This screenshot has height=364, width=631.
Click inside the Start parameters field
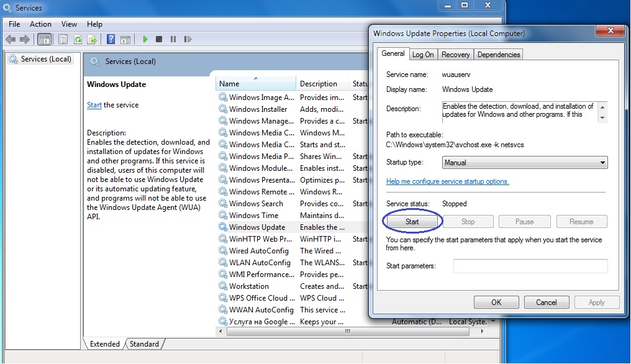click(531, 266)
